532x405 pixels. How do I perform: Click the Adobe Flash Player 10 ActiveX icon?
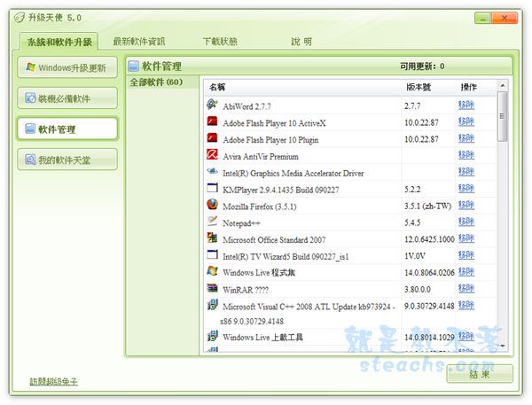213,121
